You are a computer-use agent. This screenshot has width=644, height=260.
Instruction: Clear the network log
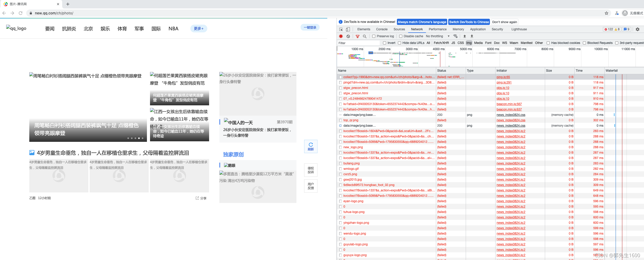tap(348, 36)
